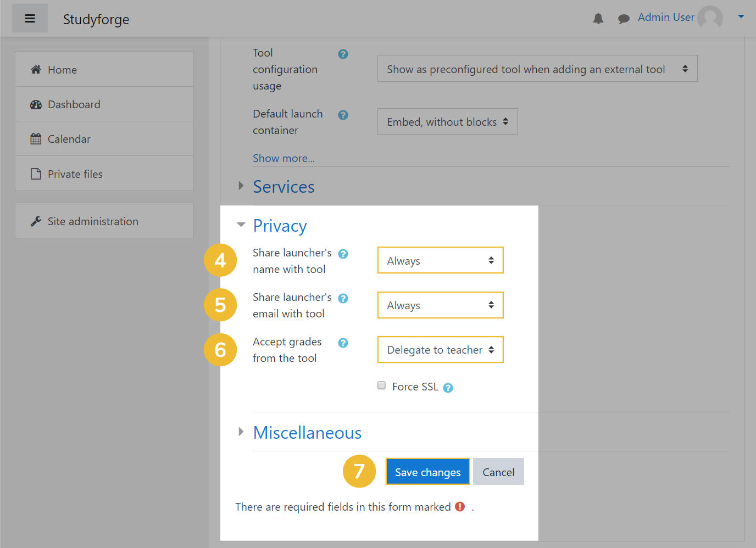
Task: Open help for Default launch container
Action: pyautogui.click(x=343, y=115)
